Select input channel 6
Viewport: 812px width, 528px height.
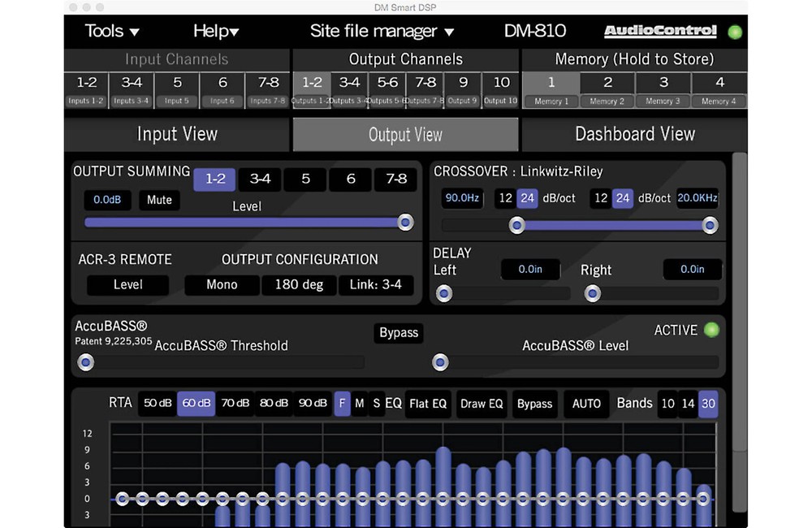point(222,90)
